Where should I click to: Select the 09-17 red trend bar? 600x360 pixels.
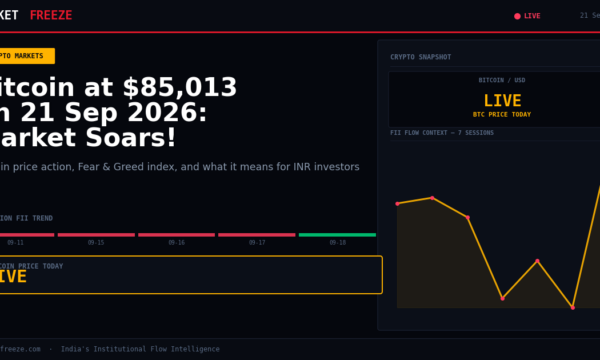pyautogui.click(x=257, y=235)
